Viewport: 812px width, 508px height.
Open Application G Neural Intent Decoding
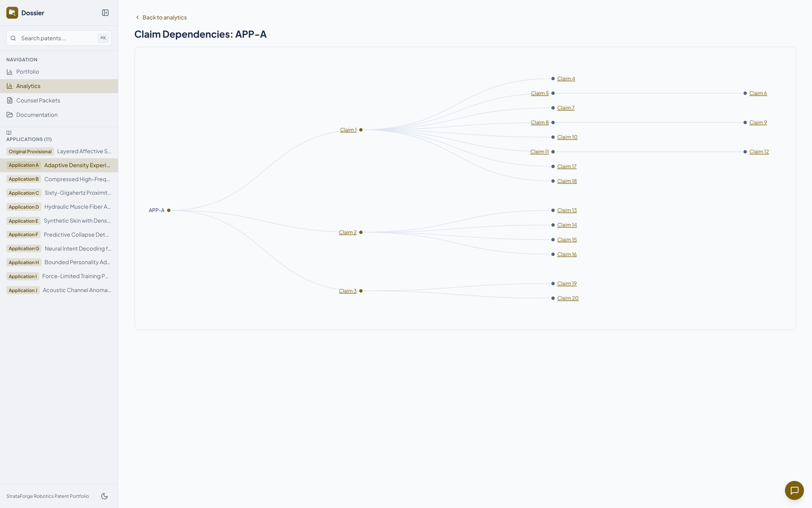(x=59, y=248)
